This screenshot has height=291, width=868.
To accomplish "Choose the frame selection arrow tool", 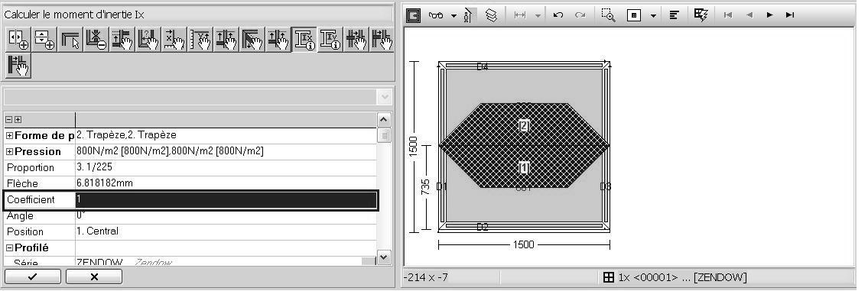I will point(70,40).
